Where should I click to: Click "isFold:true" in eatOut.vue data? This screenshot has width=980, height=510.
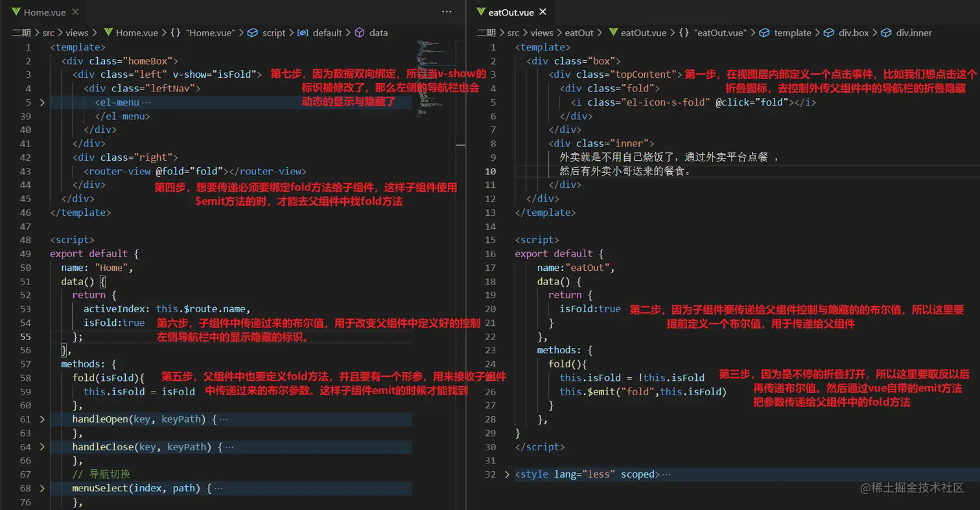tap(590, 309)
